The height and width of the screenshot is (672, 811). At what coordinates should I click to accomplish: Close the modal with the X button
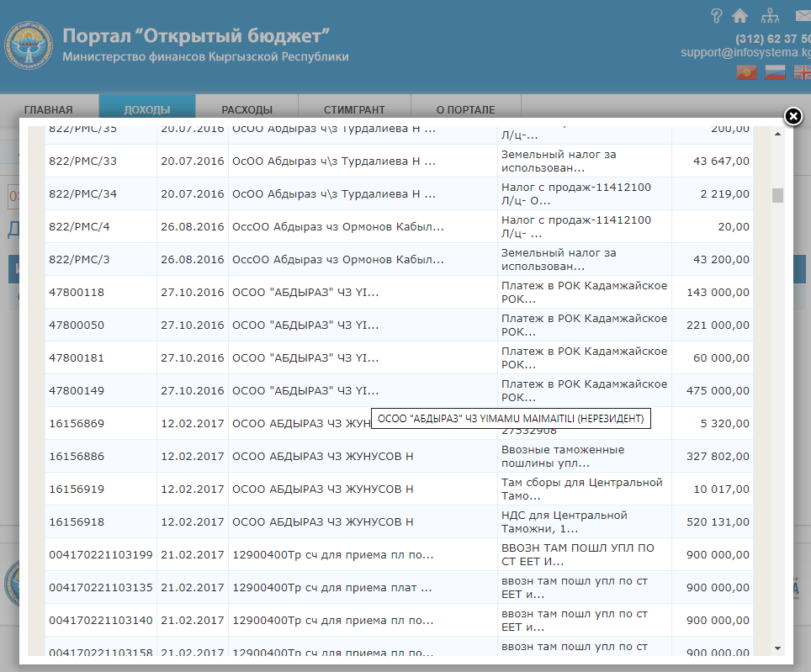pos(792,117)
